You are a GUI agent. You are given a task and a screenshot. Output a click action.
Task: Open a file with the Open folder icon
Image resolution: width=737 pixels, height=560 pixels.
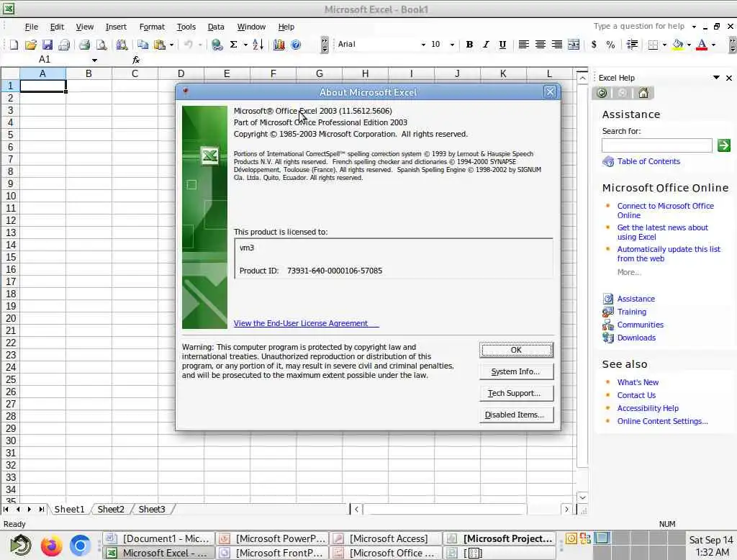(x=30, y=45)
